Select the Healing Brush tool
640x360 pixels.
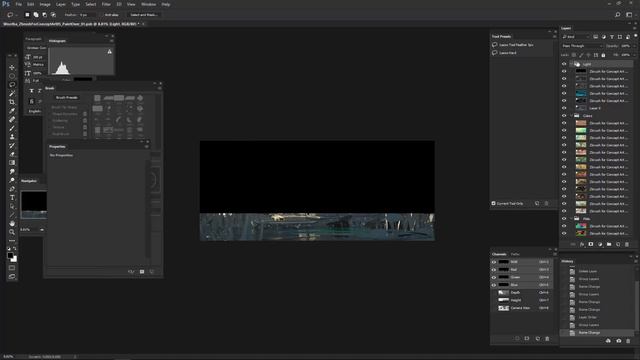pyautogui.click(x=12, y=119)
